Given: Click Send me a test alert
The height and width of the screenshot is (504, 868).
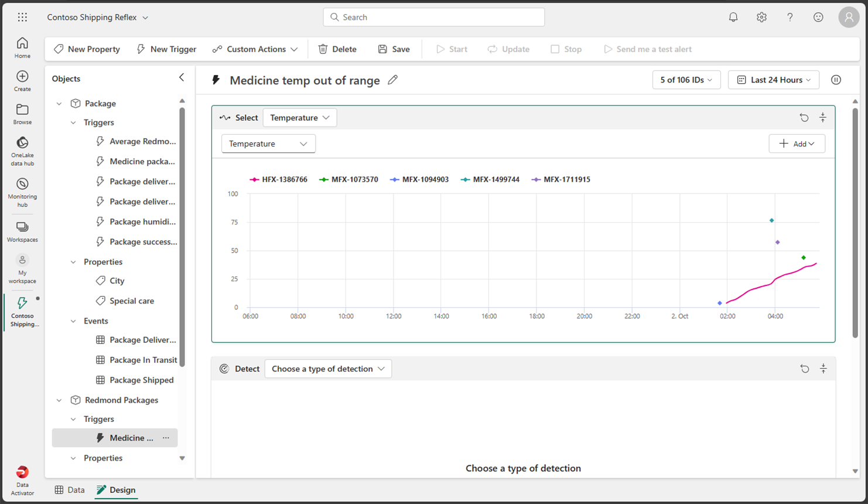Looking at the screenshot, I should tap(647, 49).
